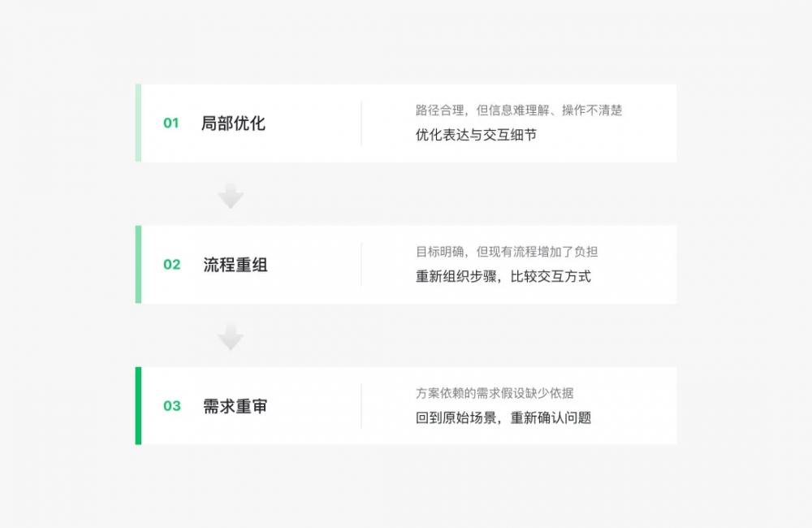Click the text 重新组织步骤，比较交互方式

[x=503, y=277]
